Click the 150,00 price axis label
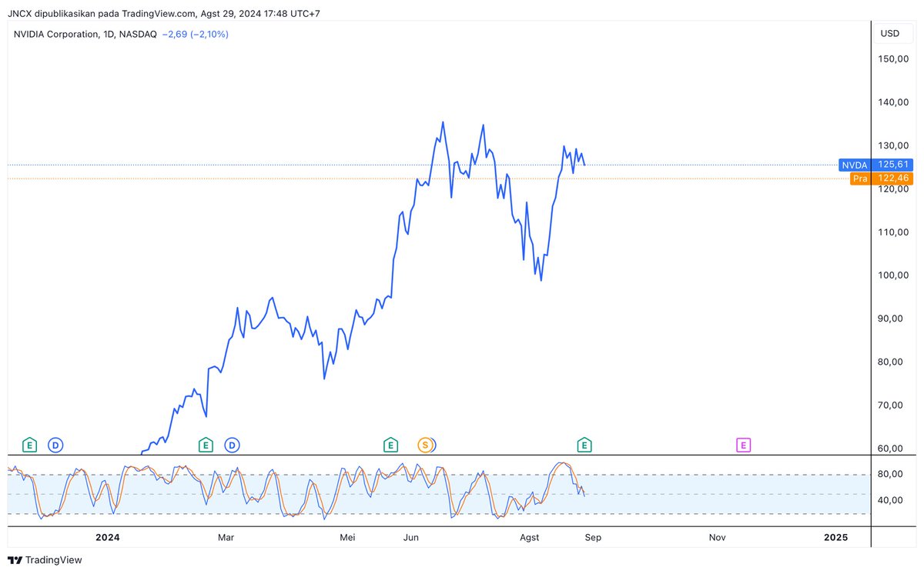The image size is (924, 574). [893, 58]
